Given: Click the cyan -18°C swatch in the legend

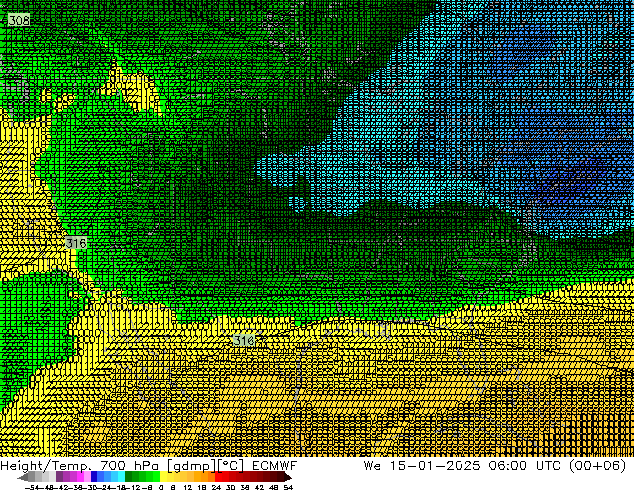Looking at the screenshot, I should coord(122,476).
